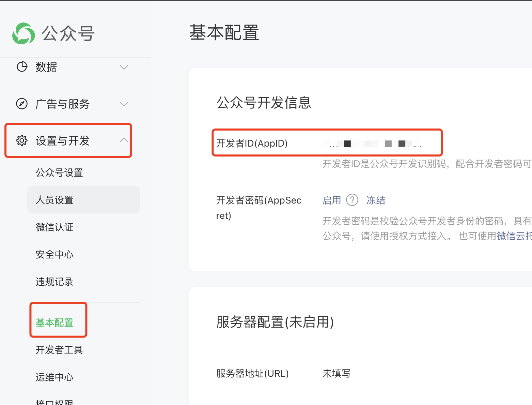Click the 广告与服务 compass icon
This screenshot has width=532, height=405.
(x=22, y=104)
